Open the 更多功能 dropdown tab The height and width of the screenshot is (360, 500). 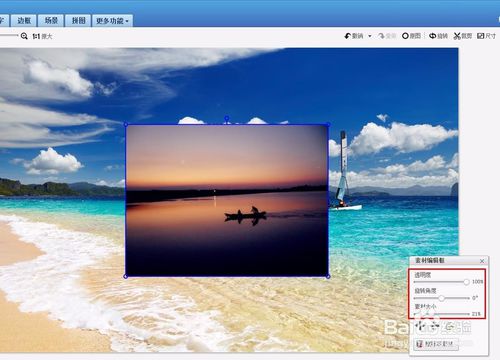[112, 21]
